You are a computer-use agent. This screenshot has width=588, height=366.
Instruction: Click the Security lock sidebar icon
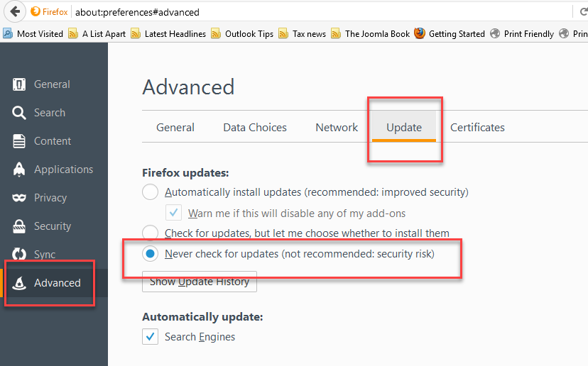click(19, 226)
